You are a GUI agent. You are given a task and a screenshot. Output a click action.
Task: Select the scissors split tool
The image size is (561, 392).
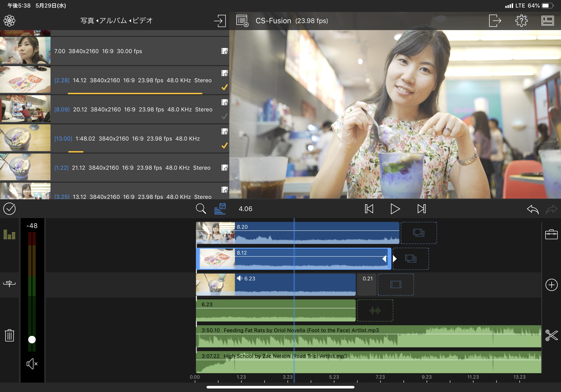551,335
